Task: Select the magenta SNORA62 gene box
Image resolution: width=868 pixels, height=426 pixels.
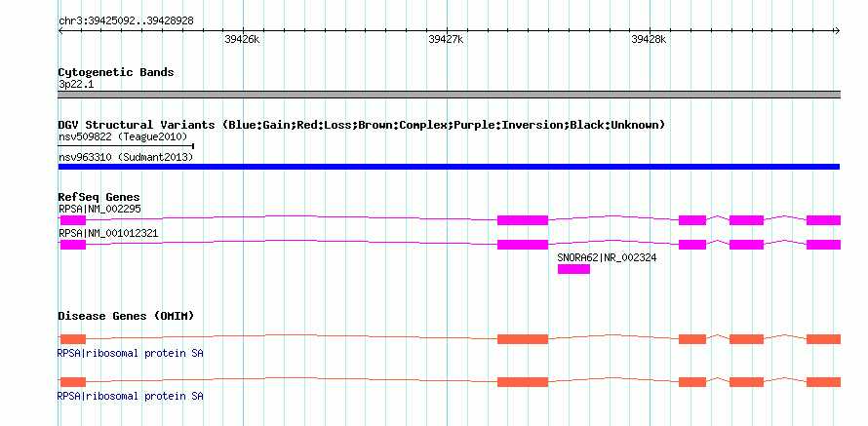Action: click(573, 269)
